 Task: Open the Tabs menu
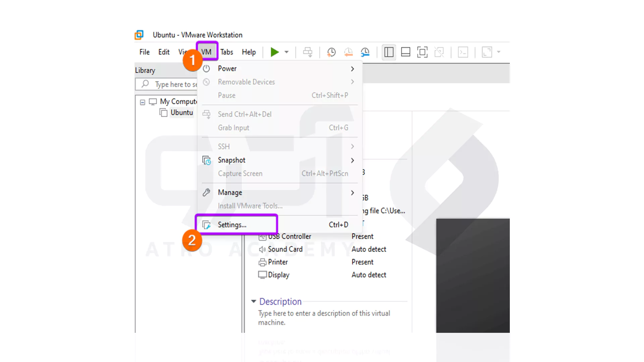pyautogui.click(x=227, y=52)
